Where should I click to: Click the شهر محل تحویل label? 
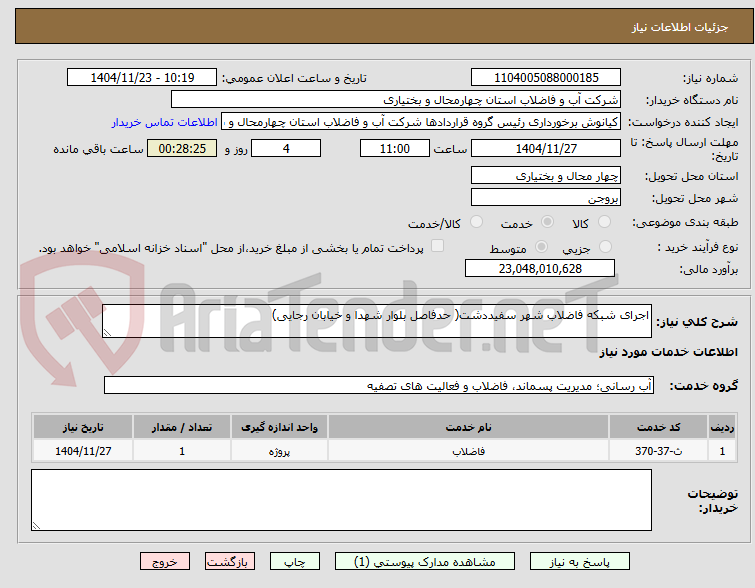pyautogui.click(x=695, y=198)
